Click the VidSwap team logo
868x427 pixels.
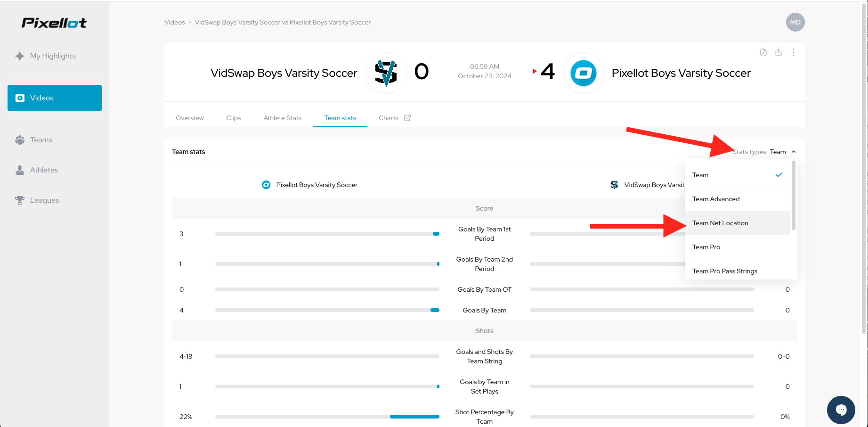[386, 73]
